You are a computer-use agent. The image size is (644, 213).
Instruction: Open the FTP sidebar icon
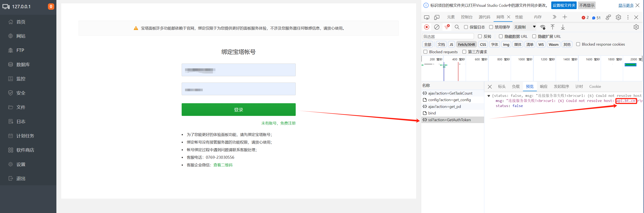tap(11, 50)
